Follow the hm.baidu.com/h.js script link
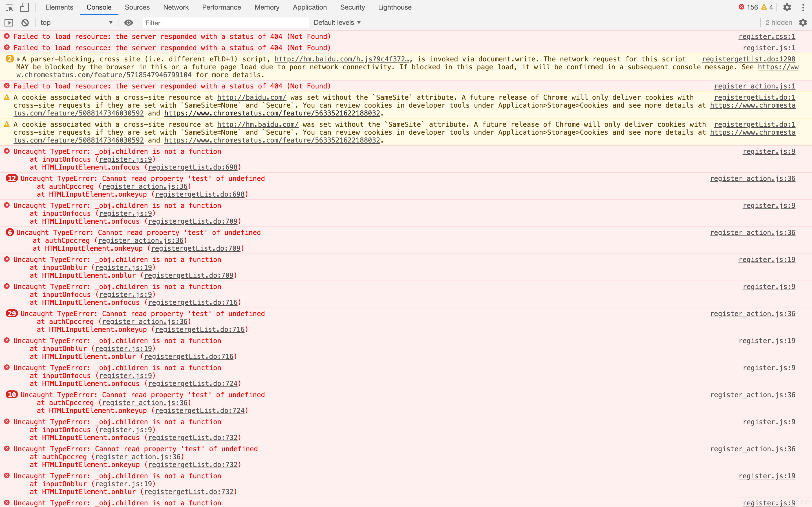812x507 pixels. click(x=342, y=59)
